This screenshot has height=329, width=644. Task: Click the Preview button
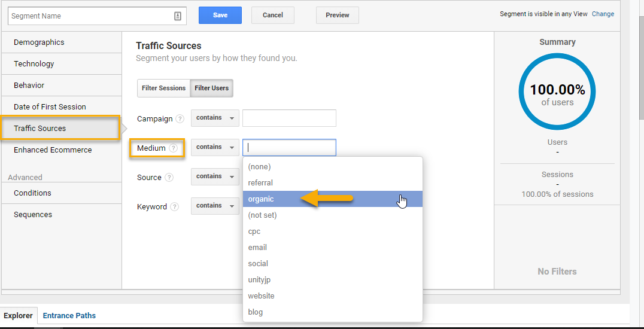click(337, 16)
